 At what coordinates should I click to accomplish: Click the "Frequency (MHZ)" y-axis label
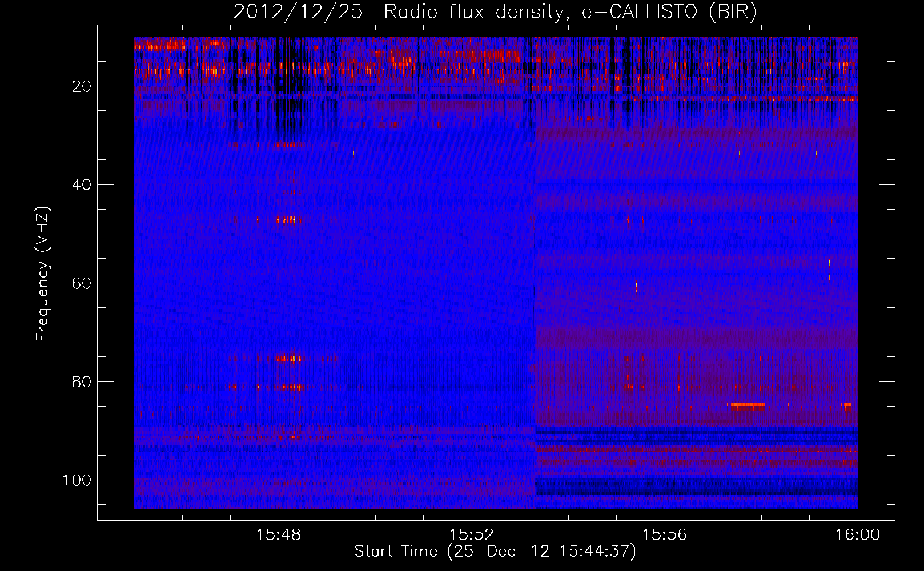[x=43, y=274]
